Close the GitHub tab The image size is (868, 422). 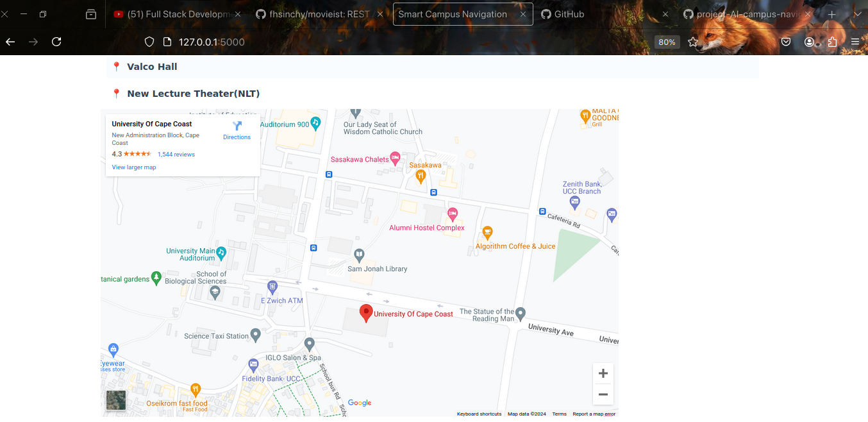point(665,14)
